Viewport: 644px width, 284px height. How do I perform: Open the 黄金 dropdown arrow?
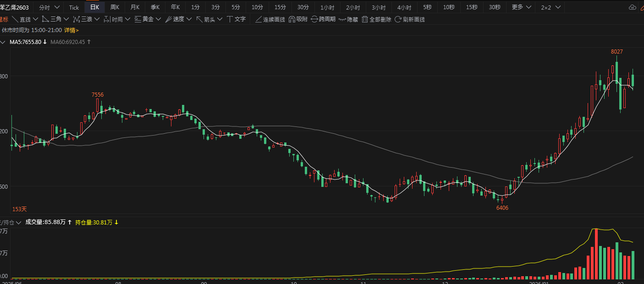(158, 19)
